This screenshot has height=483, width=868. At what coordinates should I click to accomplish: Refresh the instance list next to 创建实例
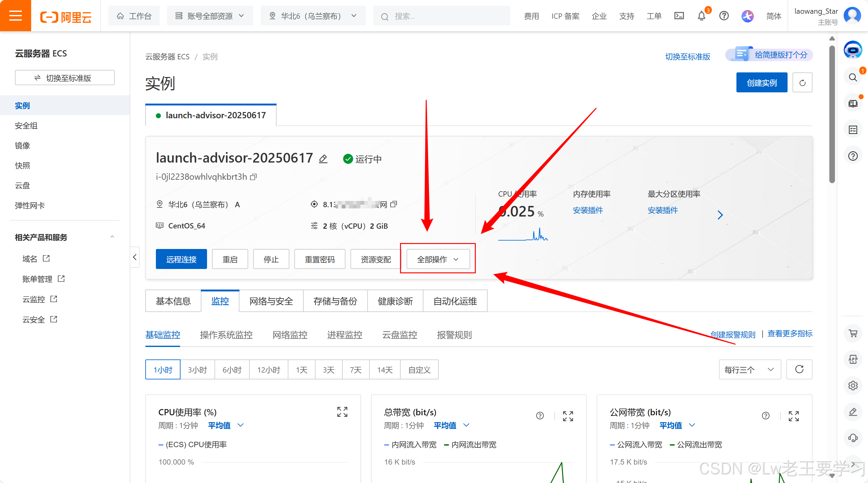(x=802, y=82)
